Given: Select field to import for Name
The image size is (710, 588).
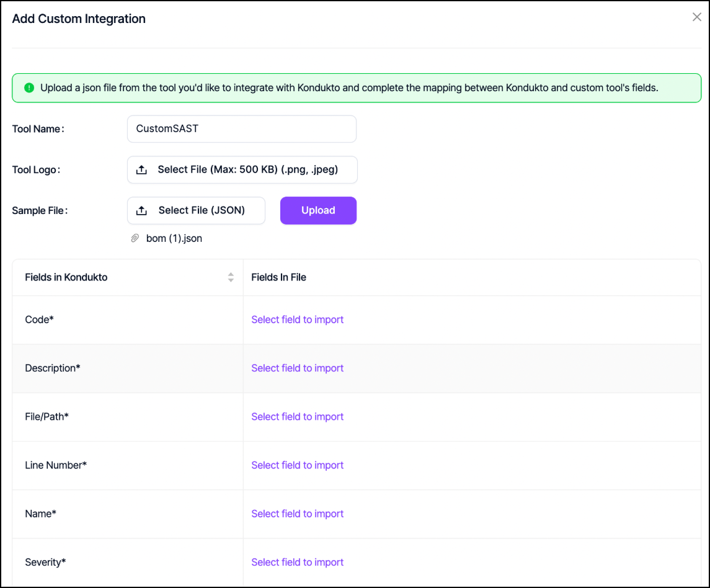Looking at the screenshot, I should click(297, 514).
